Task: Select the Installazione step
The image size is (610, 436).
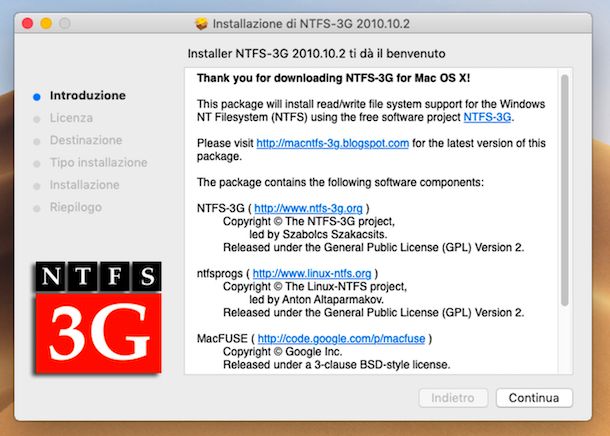Action: coord(84,185)
